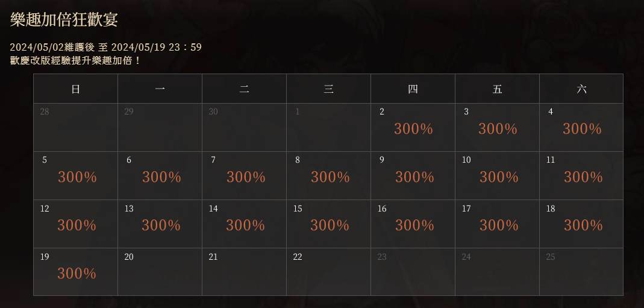The height and width of the screenshot is (308, 644).
Task: Select the empty May 20 cell
Action: click(160, 272)
